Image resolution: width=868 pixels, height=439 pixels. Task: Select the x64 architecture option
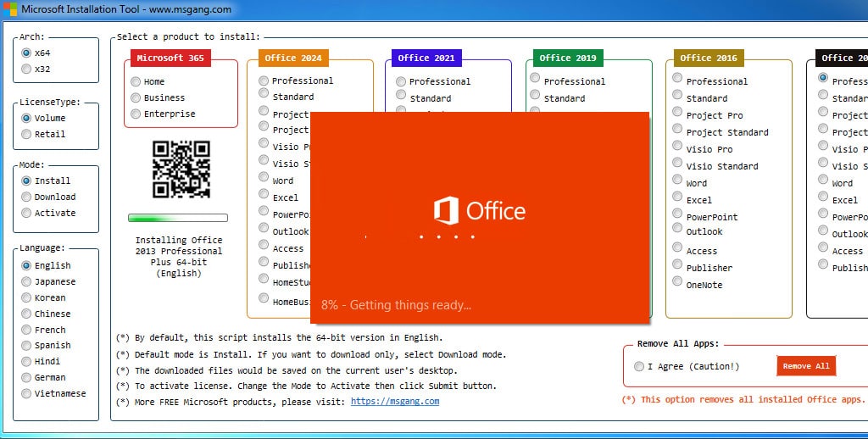(26, 53)
